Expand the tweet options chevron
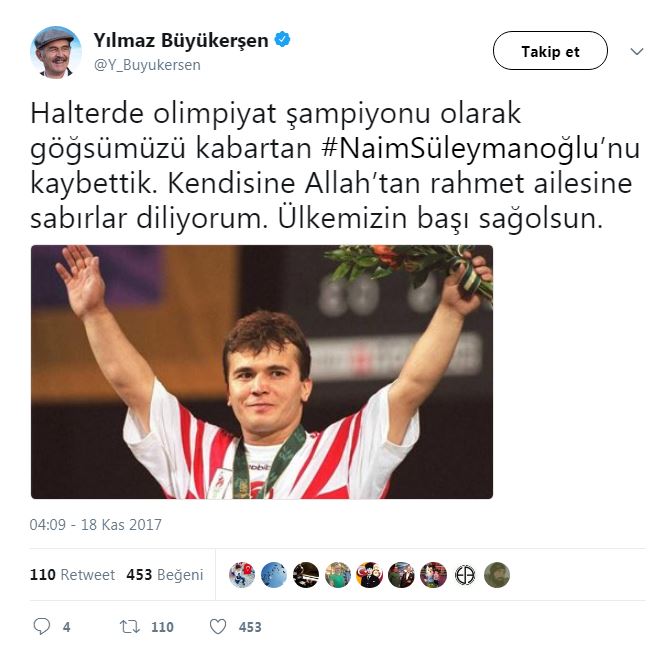This screenshot has height=661, width=662. click(x=637, y=51)
